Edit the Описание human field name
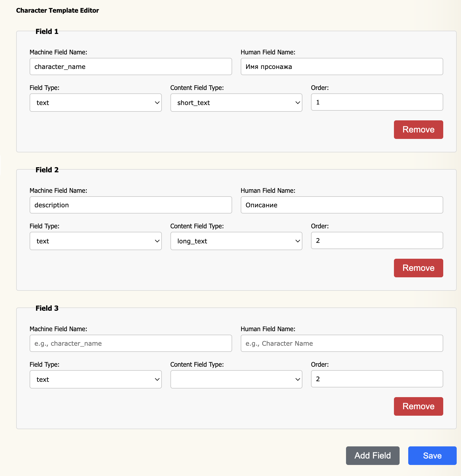The height and width of the screenshot is (476, 461). click(342, 205)
